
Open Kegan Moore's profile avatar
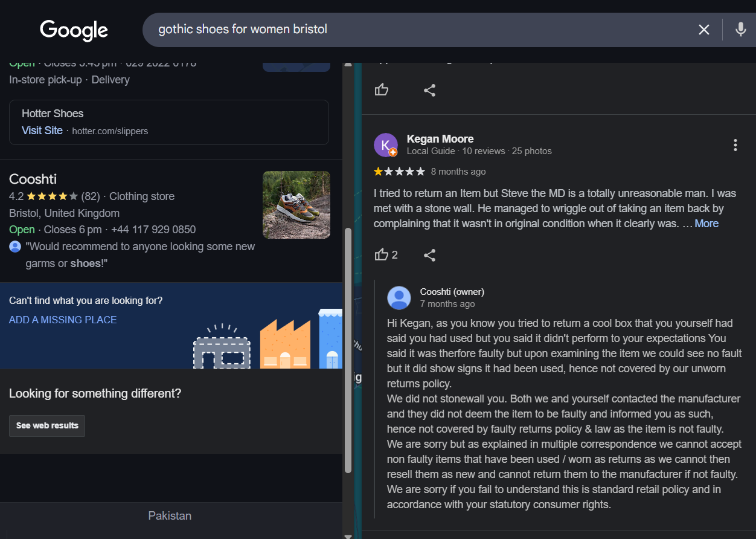coord(386,145)
